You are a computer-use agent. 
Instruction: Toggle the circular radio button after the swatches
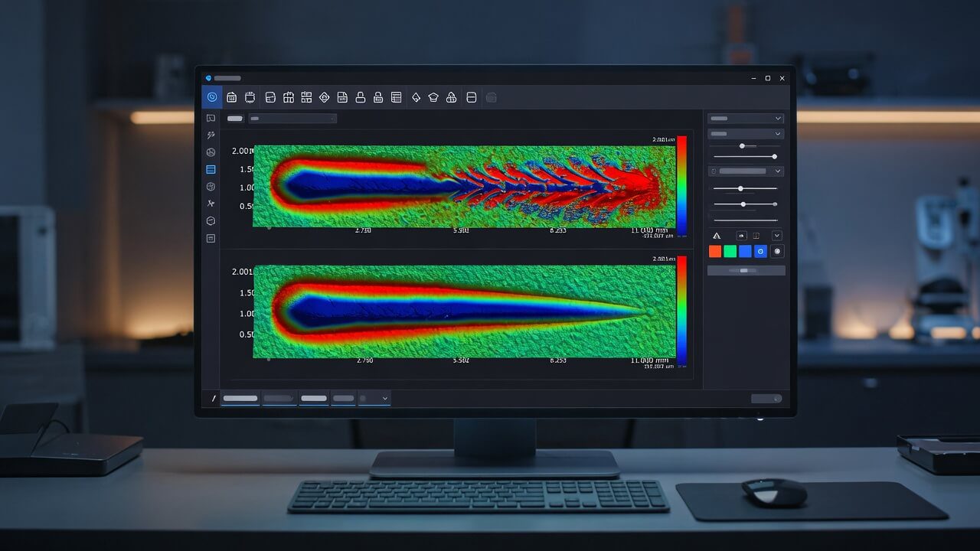click(x=778, y=251)
